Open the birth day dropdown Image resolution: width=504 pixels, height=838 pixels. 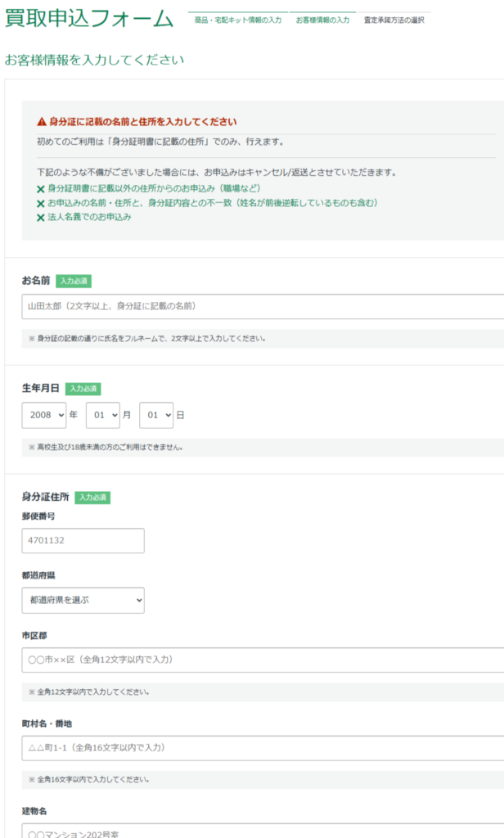156,415
